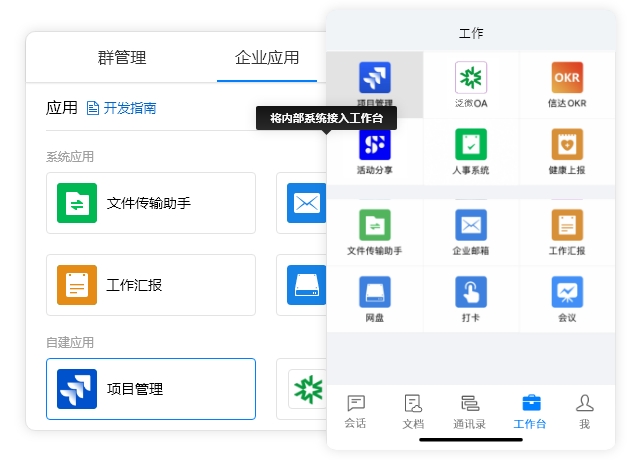This screenshot has height=460, width=640.
Task: Click the 应用 heading in admin panel
Action: coord(62,108)
